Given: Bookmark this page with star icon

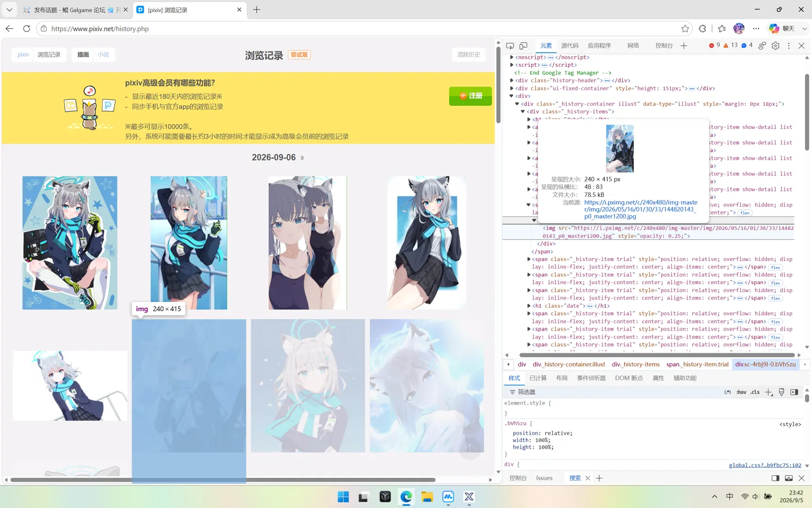Looking at the screenshot, I should 685,29.
